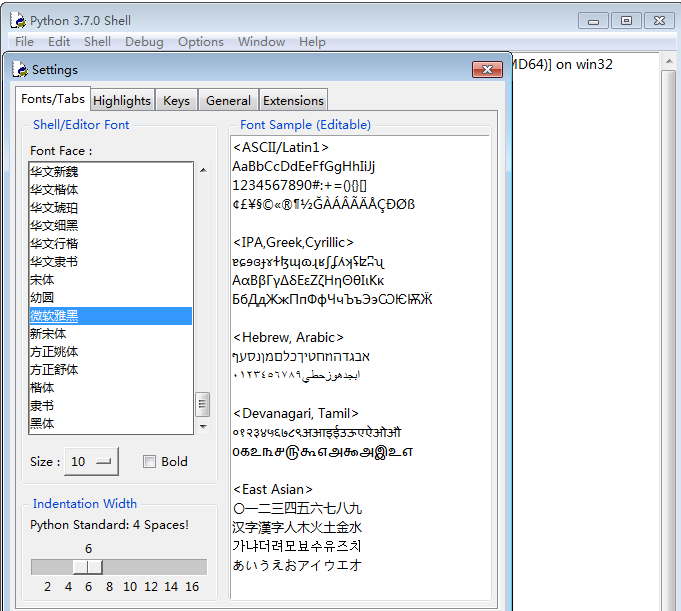Select font 隶书
The height and width of the screenshot is (611, 681).
110,406
